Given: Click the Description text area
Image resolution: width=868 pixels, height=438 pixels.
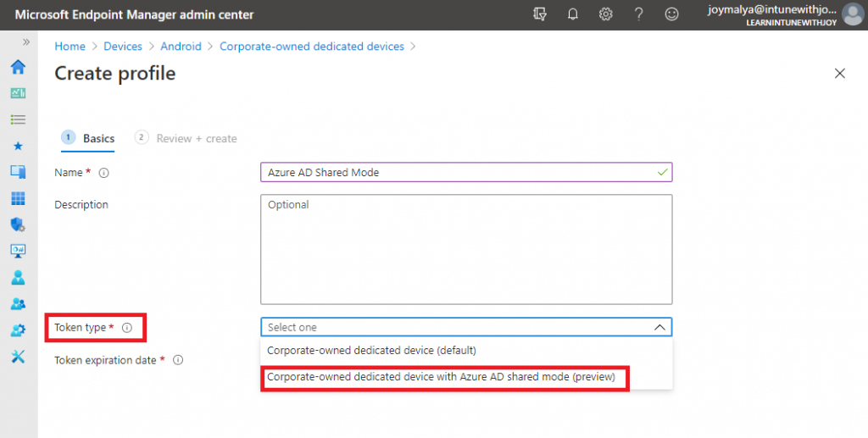Looking at the screenshot, I should tap(466, 249).
